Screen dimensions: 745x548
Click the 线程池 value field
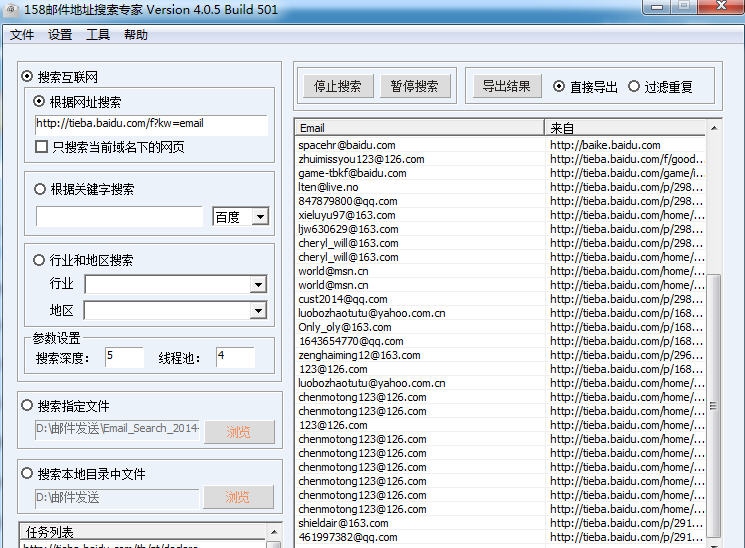pos(235,356)
